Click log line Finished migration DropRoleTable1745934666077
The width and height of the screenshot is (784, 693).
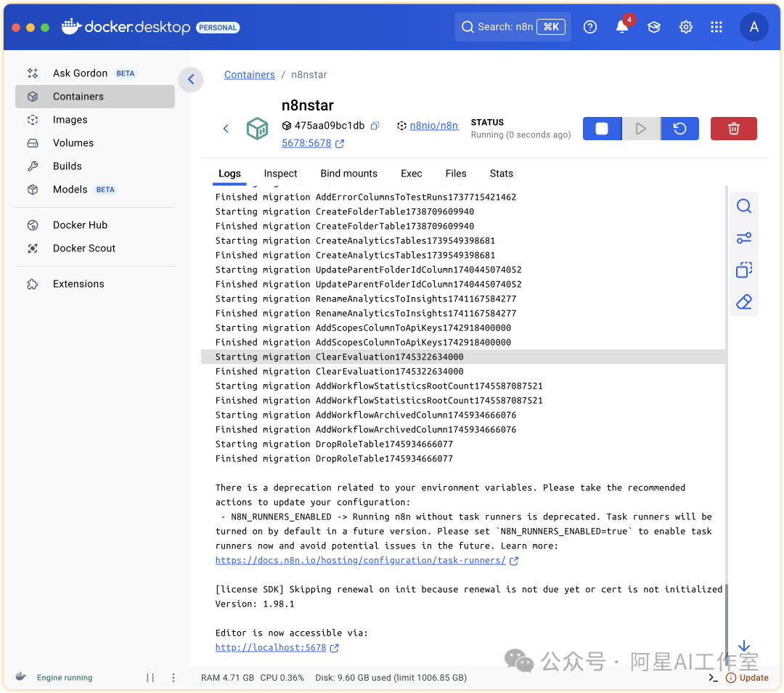click(x=334, y=459)
